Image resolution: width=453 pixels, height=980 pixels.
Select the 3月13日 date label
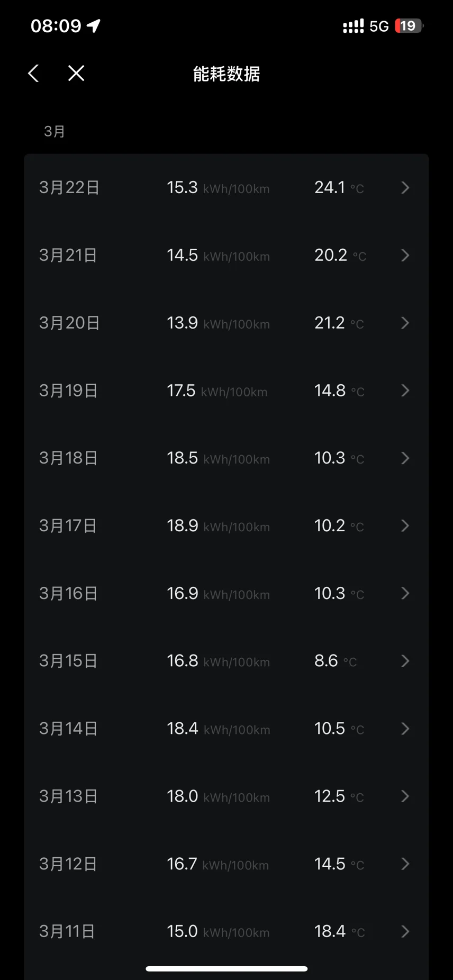coord(69,796)
